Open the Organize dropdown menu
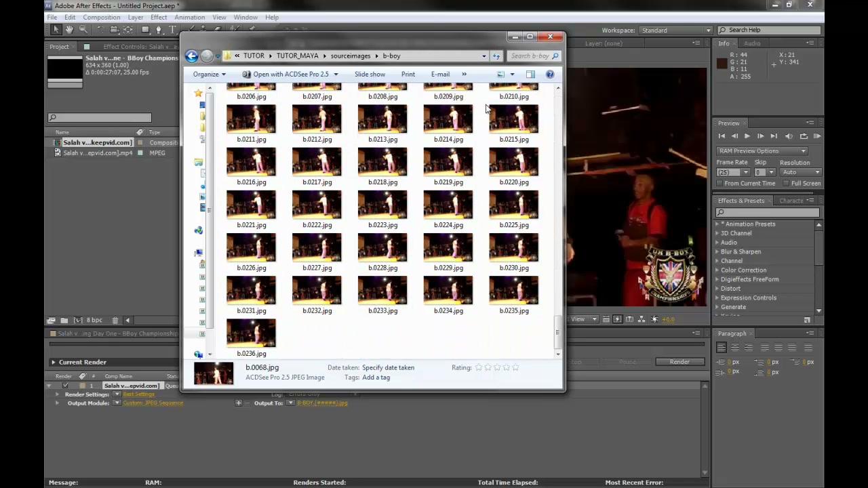This screenshot has width=868, height=488. (210, 75)
